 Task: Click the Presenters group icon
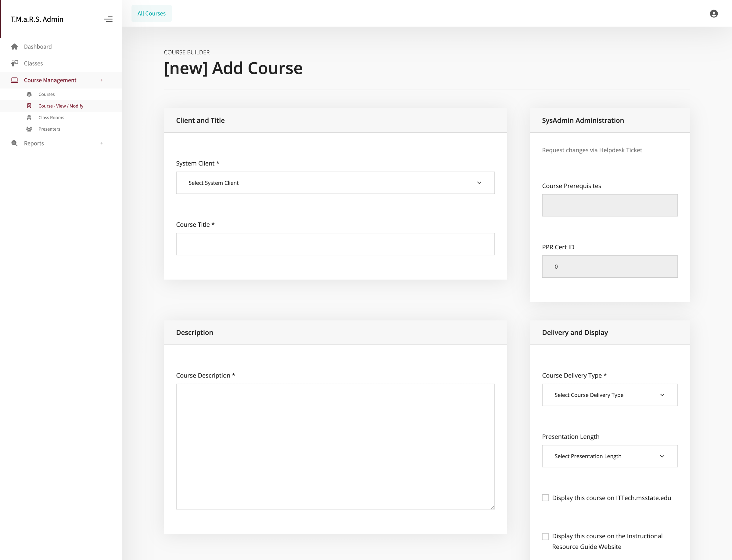[29, 129]
